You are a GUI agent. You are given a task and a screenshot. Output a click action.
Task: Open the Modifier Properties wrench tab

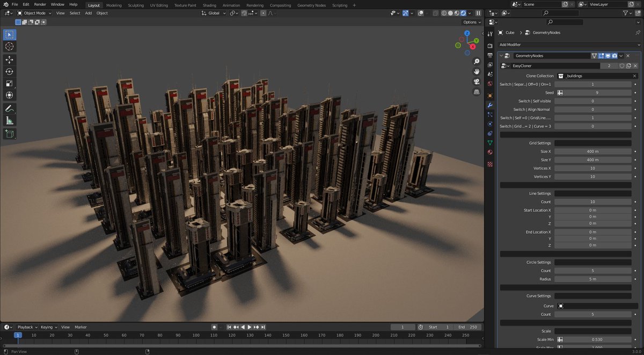coord(491,106)
